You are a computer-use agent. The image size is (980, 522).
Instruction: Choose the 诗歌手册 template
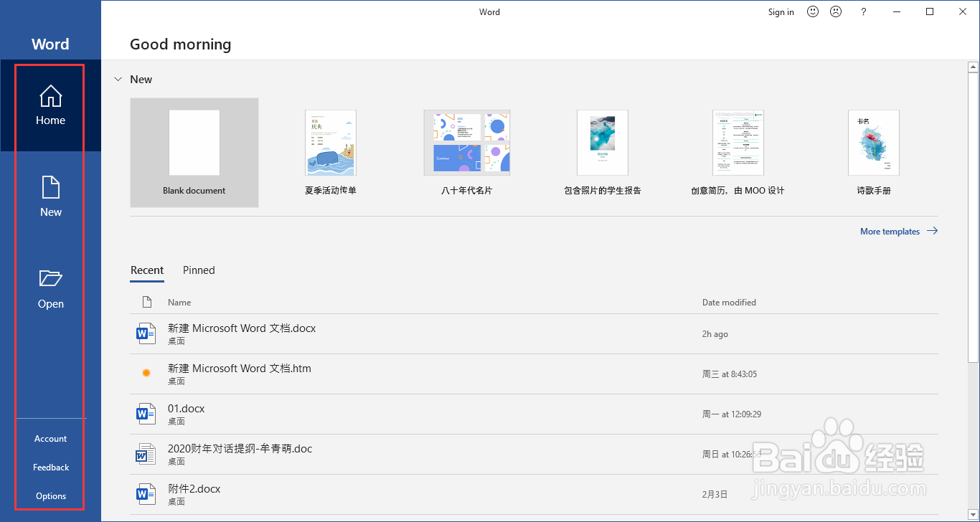point(874,153)
